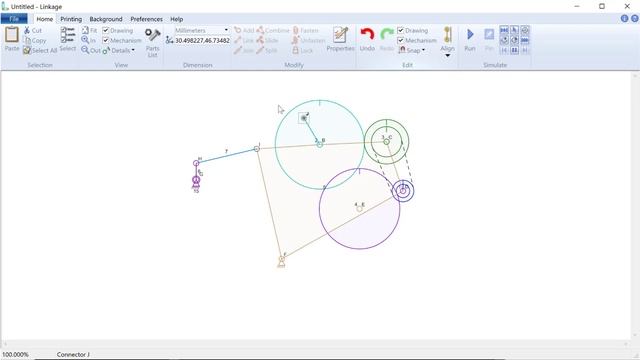Pause the simulation with pause icon
Image resolution: width=640 pixels, height=360 pixels.
coord(514,50)
